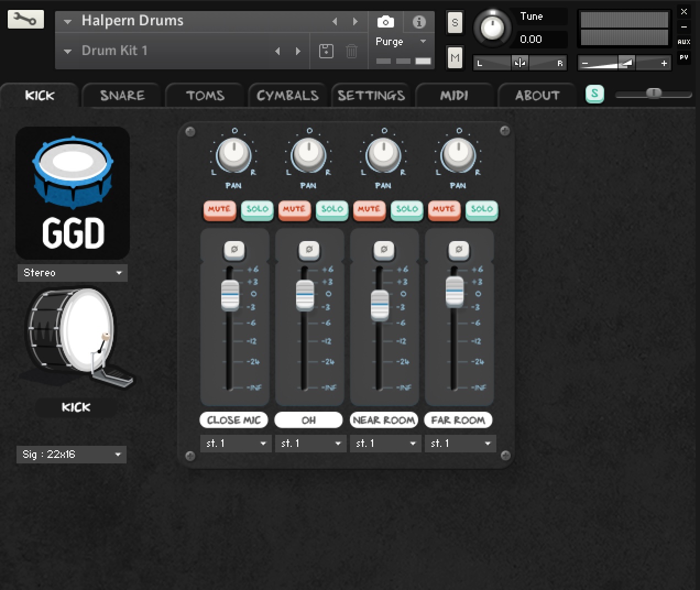This screenshot has width=700, height=590.
Task: Open Near Room output st. 1 dropdown
Action: [385, 444]
